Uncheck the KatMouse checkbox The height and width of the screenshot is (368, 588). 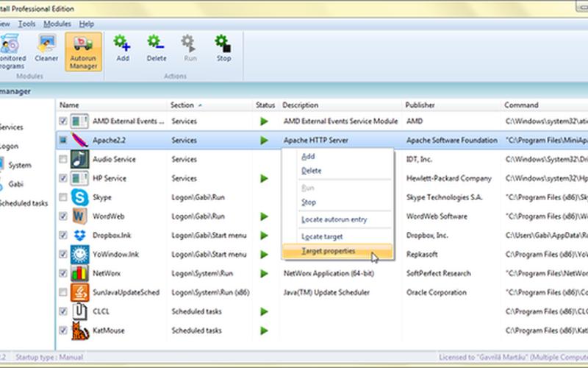[63, 330]
